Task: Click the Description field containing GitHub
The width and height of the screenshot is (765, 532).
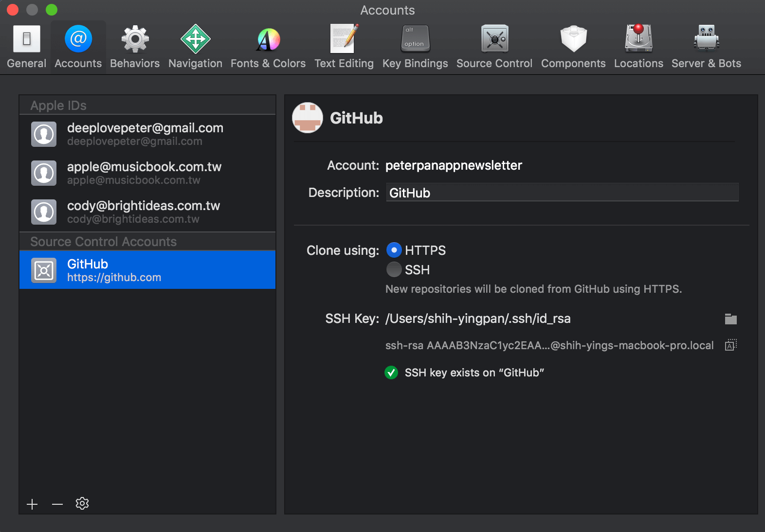Action: 563,193
